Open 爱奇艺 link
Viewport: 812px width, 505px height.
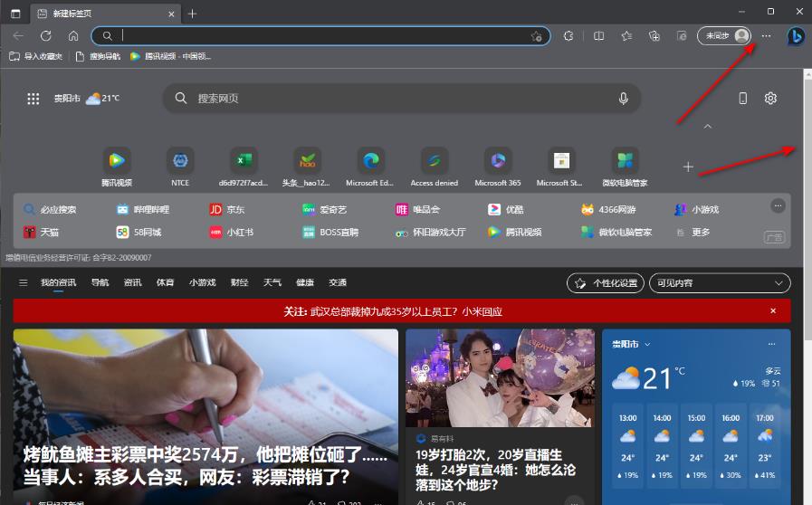[x=325, y=209]
